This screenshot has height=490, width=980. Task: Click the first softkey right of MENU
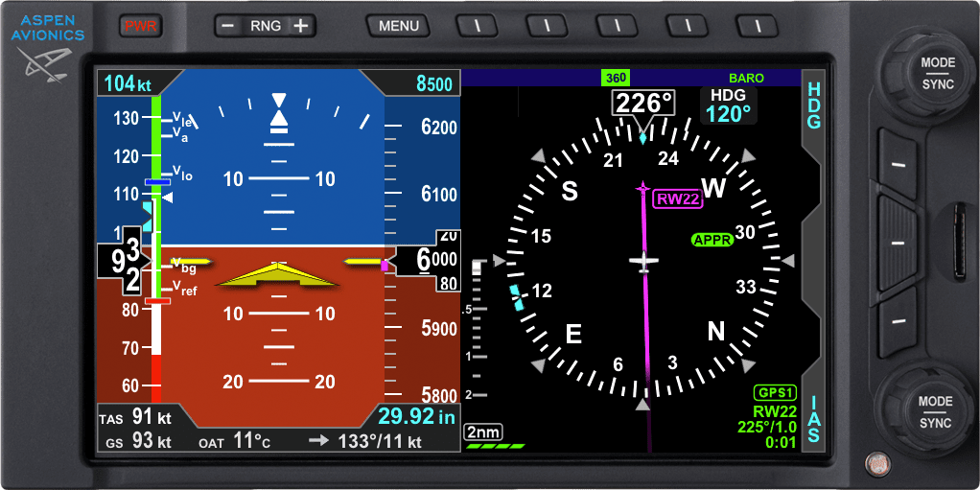[478, 26]
